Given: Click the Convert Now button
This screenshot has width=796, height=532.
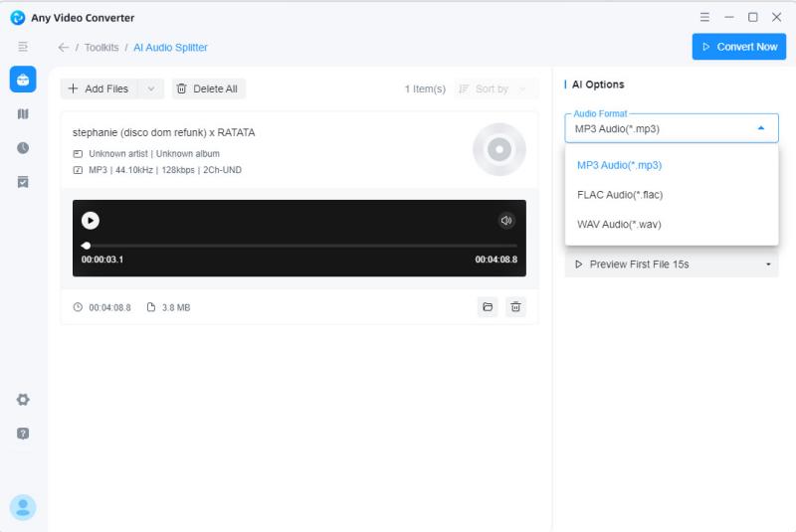Looking at the screenshot, I should [x=738, y=47].
